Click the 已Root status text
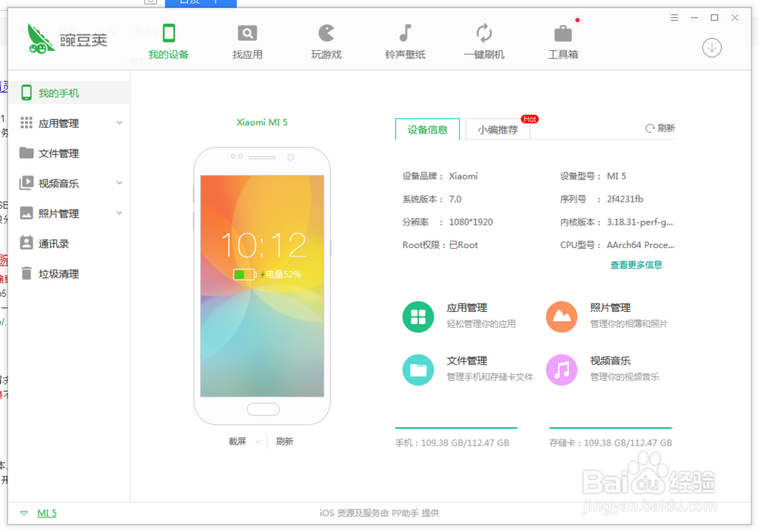The image size is (759, 532). (x=464, y=245)
